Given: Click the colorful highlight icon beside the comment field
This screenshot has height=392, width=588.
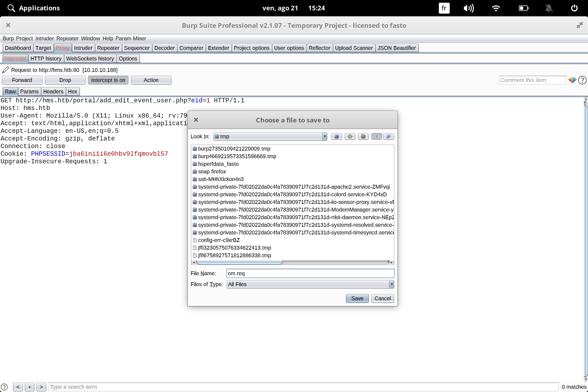Looking at the screenshot, I should click(572, 80).
